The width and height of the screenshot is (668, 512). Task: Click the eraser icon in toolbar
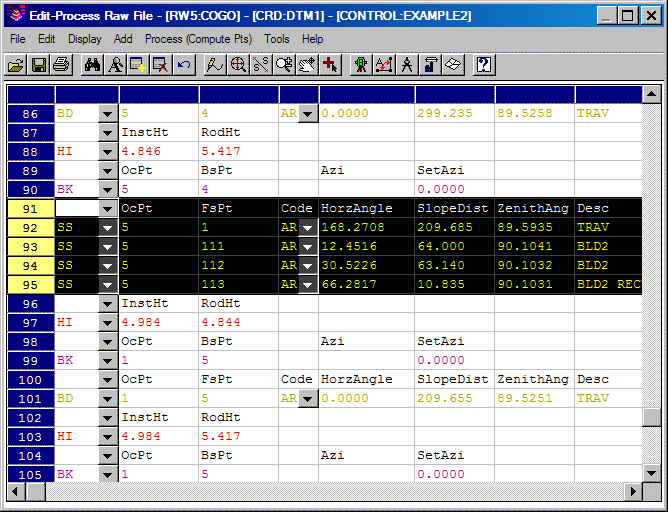[x=453, y=65]
